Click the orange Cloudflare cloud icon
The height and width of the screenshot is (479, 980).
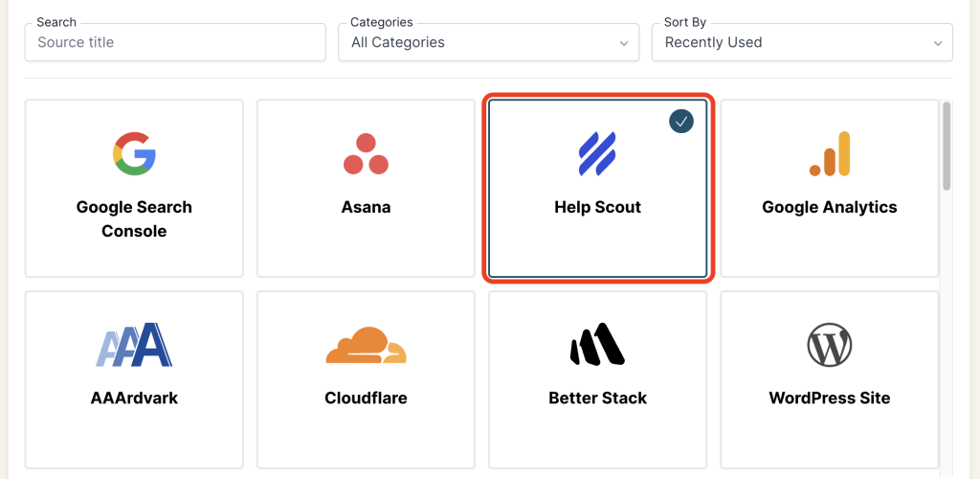[x=366, y=346]
